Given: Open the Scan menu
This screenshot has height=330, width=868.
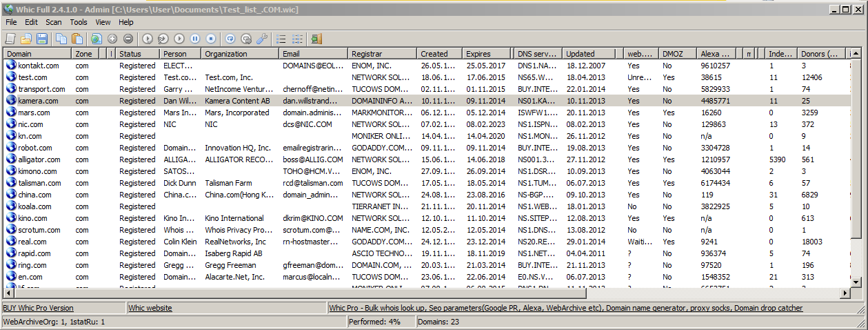Looking at the screenshot, I should [54, 22].
